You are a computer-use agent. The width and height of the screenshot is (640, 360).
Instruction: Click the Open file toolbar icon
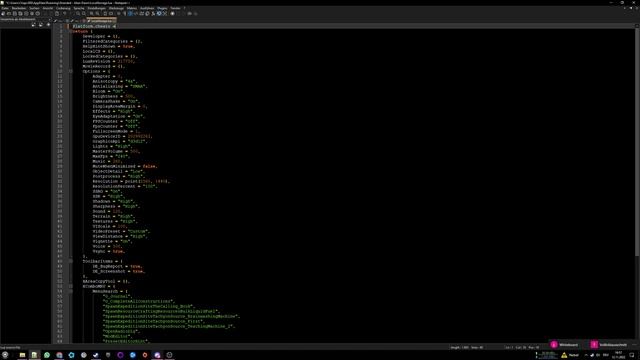9,13
